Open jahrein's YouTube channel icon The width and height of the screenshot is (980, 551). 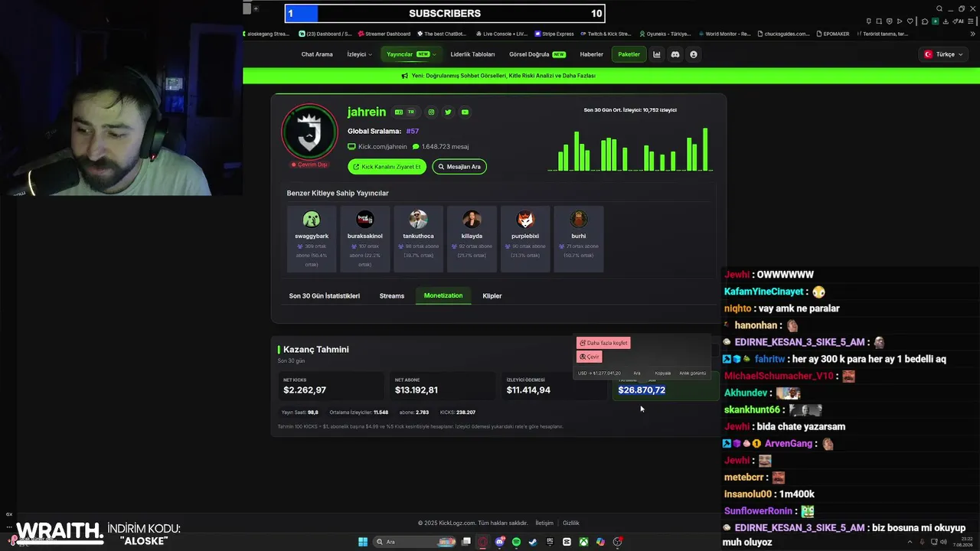(465, 112)
